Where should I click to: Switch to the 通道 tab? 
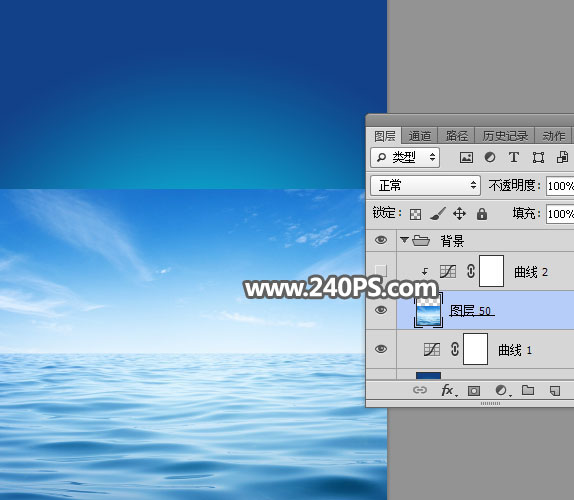pos(420,136)
